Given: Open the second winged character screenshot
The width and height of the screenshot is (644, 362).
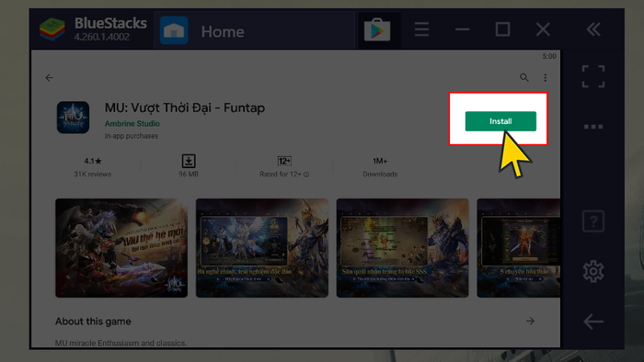Looking at the screenshot, I should coord(262,248).
